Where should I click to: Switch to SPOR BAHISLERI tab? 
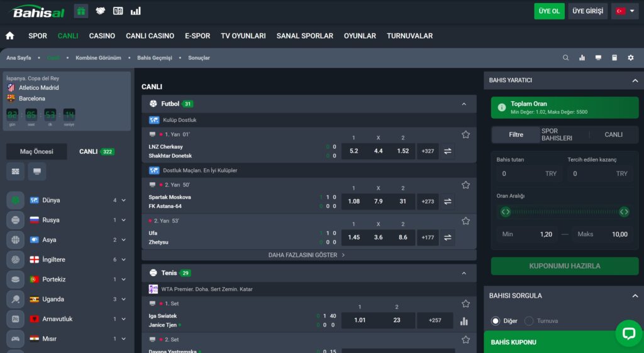click(557, 134)
